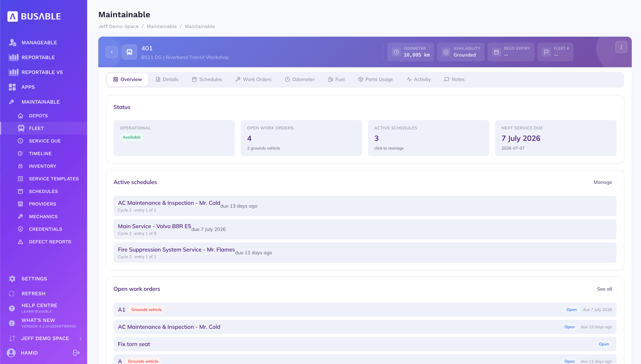Switch to the Work Orders tab
Image resolution: width=641 pixels, height=364 pixels.
click(253, 79)
